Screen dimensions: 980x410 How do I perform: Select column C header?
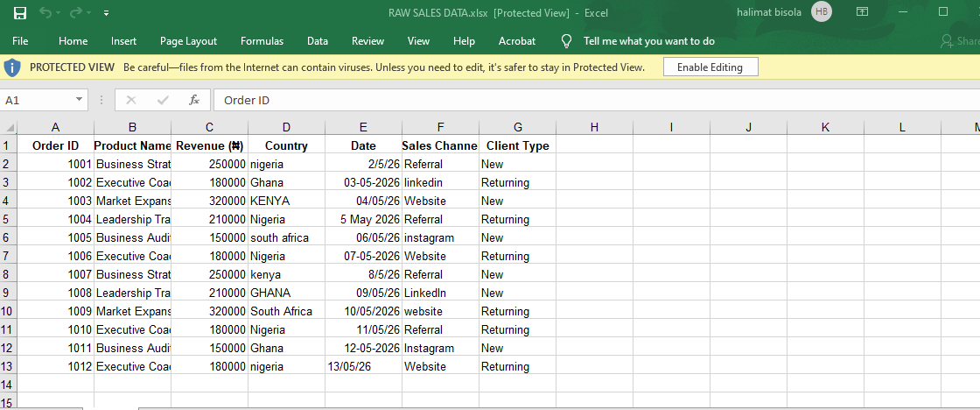(209, 127)
